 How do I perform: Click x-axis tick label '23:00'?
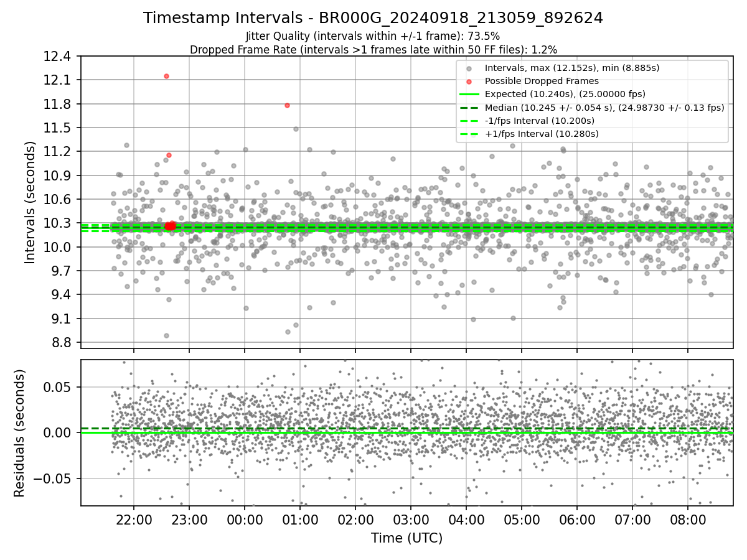coord(189,520)
